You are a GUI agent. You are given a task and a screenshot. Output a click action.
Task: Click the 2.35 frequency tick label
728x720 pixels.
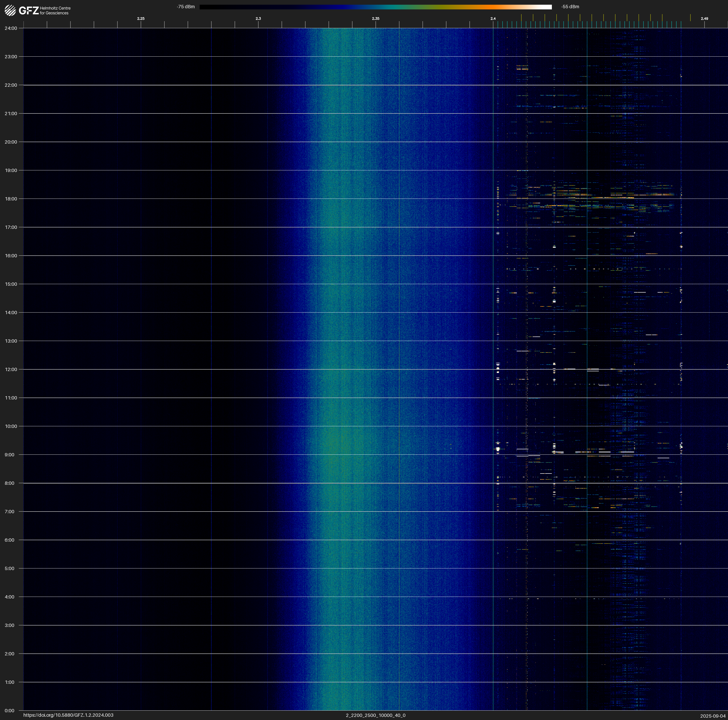[375, 19]
